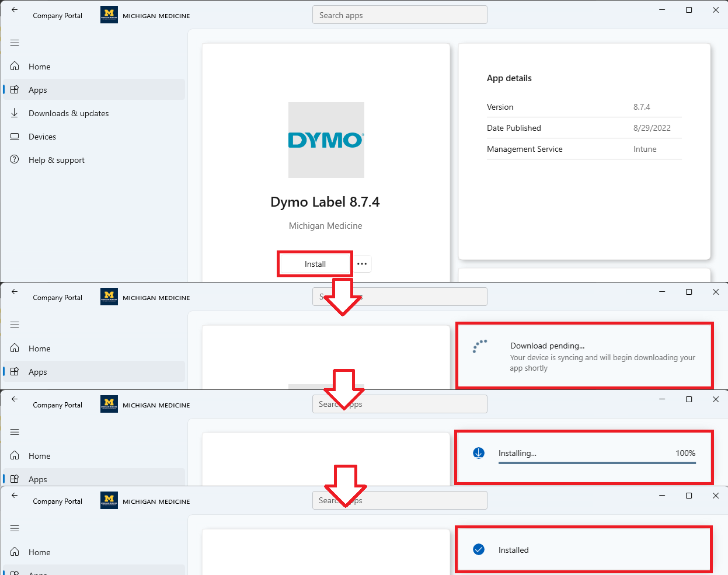Click the Michigan Medicine publisher name under Dymo Label
Image resolution: width=728 pixels, height=575 pixels.
[325, 226]
